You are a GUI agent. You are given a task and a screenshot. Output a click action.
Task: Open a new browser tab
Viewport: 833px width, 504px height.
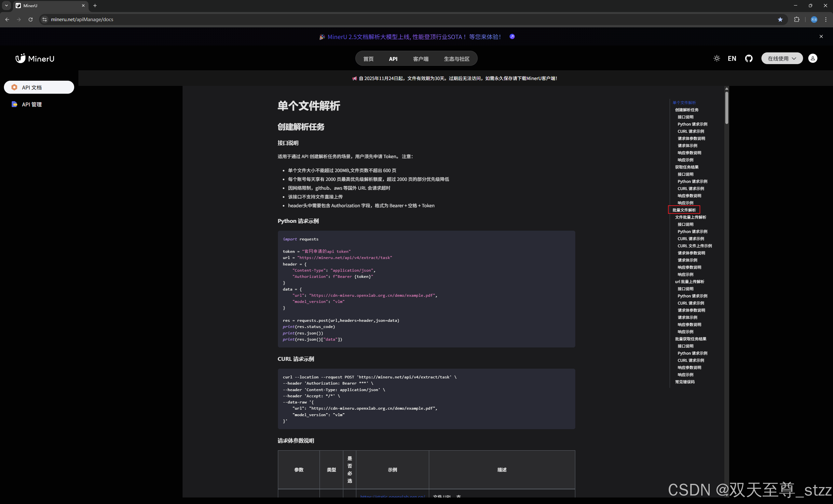tap(95, 6)
